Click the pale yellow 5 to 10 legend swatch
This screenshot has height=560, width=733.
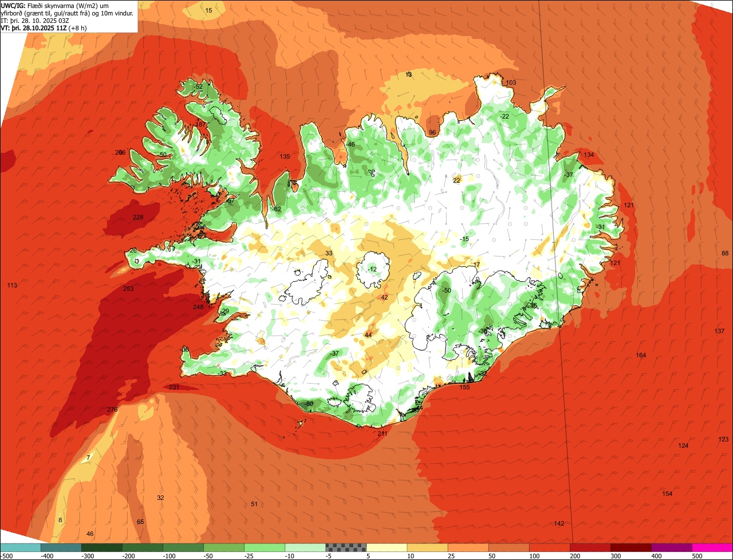pos(387,547)
